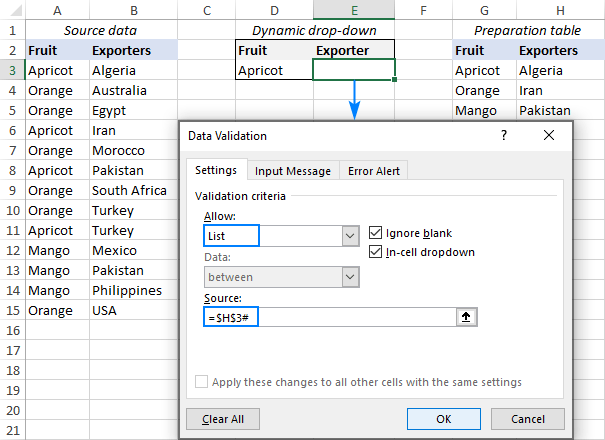Toggle the Ignore blank checkbox
The width and height of the screenshot is (605, 440).
[375, 233]
